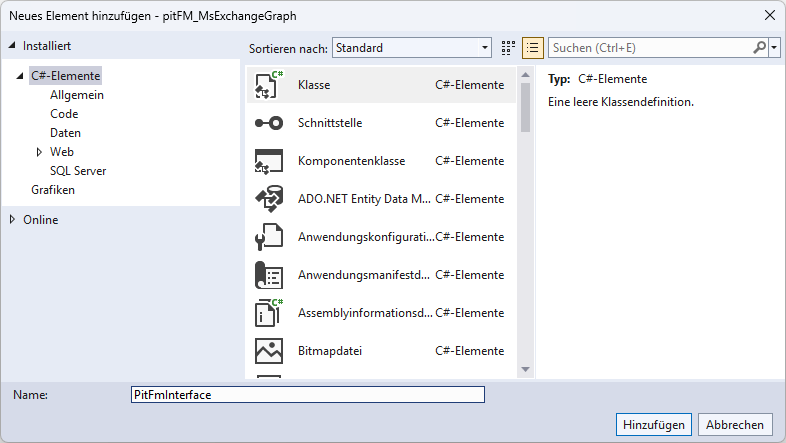This screenshot has width=786, height=443.
Task: Select the ADO.NET Entity Data Model icon
Action: (269, 199)
